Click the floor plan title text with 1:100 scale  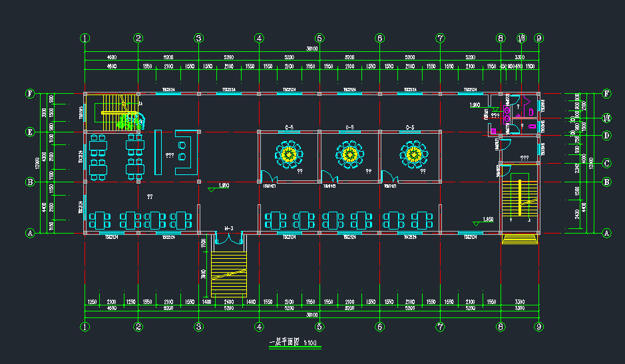pos(293,343)
